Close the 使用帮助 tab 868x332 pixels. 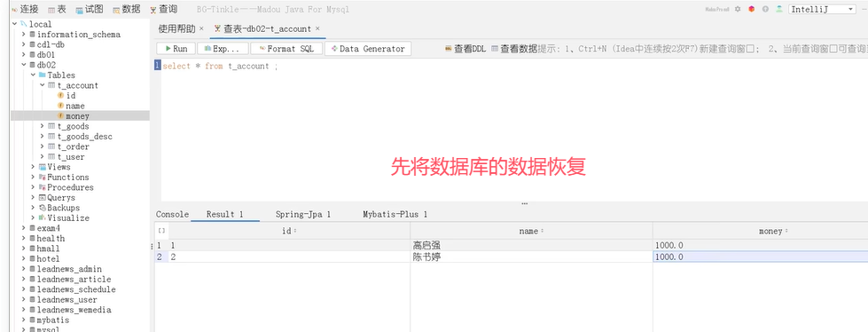pyautogui.click(x=201, y=28)
